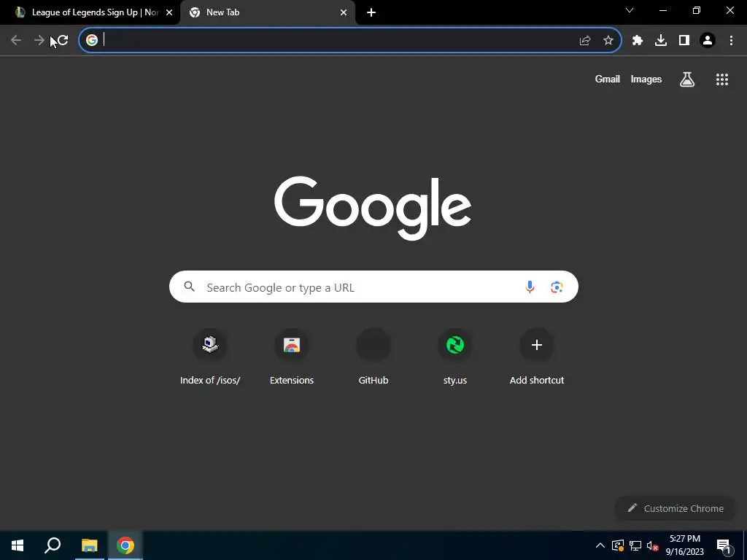Open the muted volume tray icon
The height and width of the screenshot is (560, 747).
coord(652,545)
